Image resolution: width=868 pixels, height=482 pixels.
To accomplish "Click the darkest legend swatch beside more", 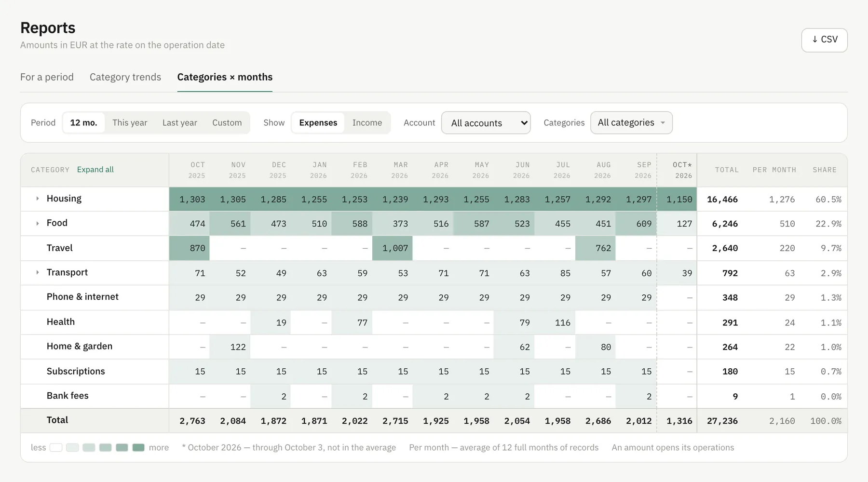I will (x=138, y=447).
